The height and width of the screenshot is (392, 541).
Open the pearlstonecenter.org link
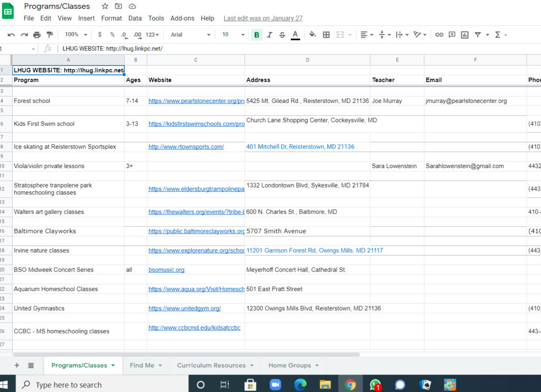[197, 101]
